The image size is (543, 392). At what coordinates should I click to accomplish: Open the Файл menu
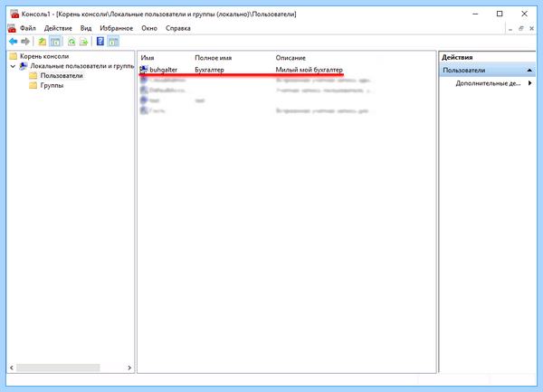28,28
